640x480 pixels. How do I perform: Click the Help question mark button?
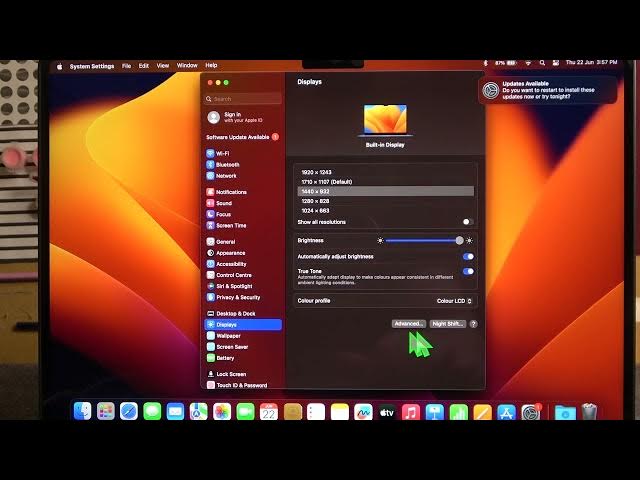(x=473, y=324)
